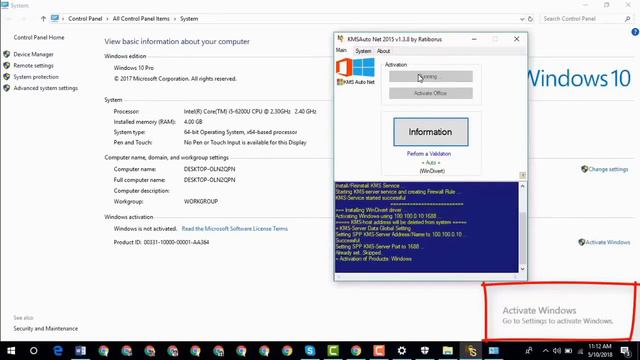Click the Information button in KMSAuto

[x=431, y=132]
